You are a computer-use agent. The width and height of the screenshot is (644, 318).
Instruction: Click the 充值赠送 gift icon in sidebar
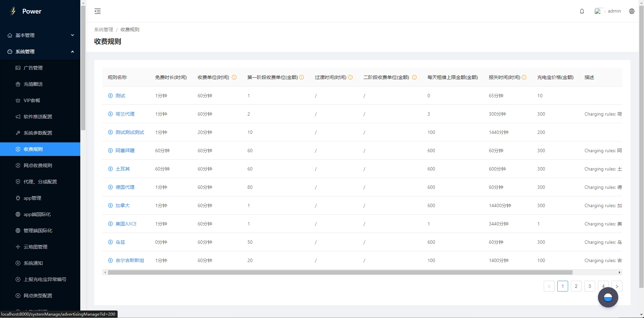[x=18, y=84]
